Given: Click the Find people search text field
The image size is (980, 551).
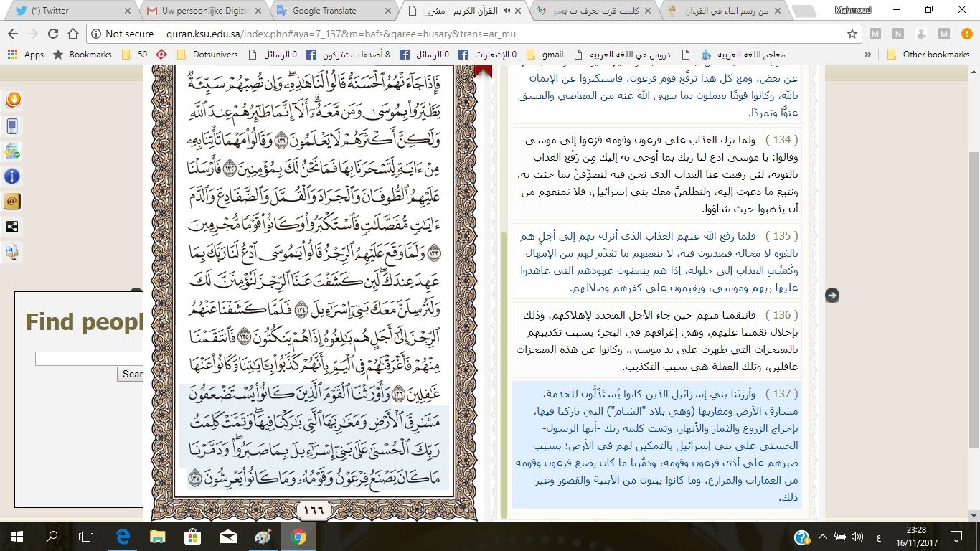Looking at the screenshot, I should coord(89,359).
